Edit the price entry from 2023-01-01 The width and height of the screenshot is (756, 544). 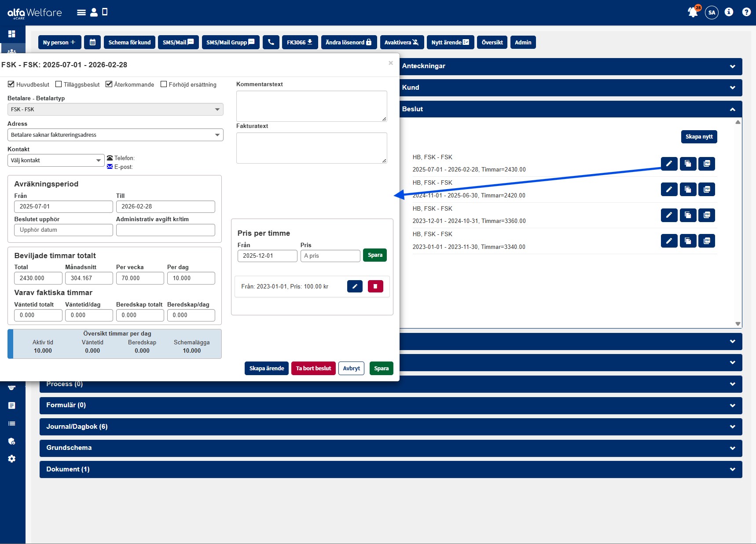(355, 286)
